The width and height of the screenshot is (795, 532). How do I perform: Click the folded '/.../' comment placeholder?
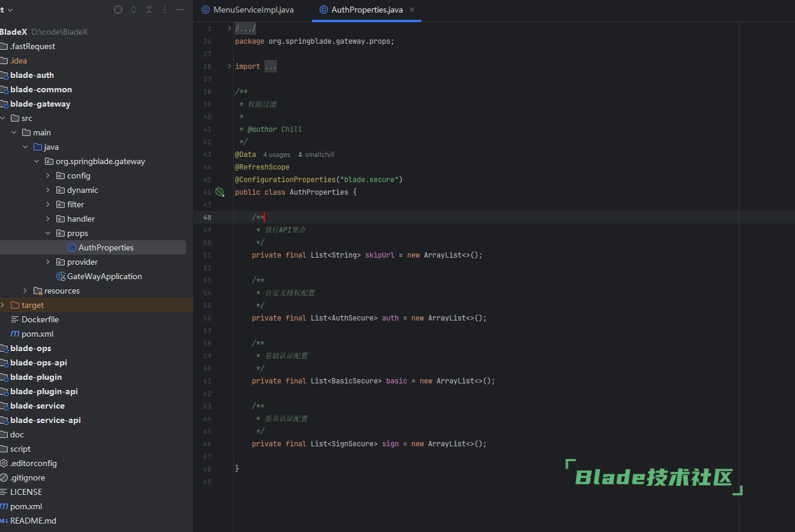click(246, 29)
